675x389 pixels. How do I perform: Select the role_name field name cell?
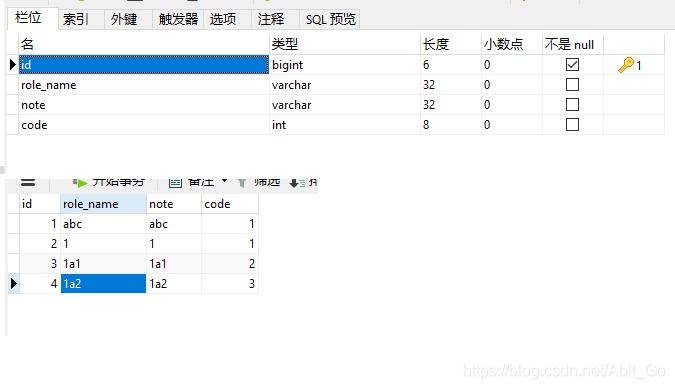click(144, 85)
